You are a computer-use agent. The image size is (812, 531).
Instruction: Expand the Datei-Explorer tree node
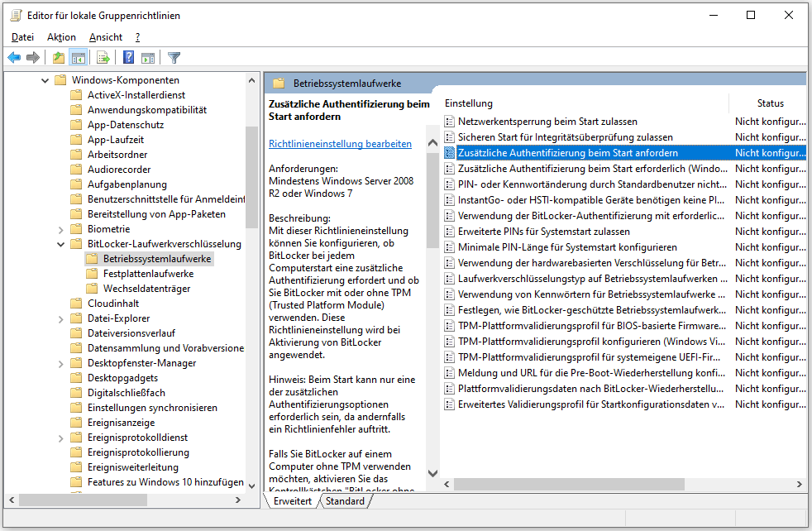60,318
